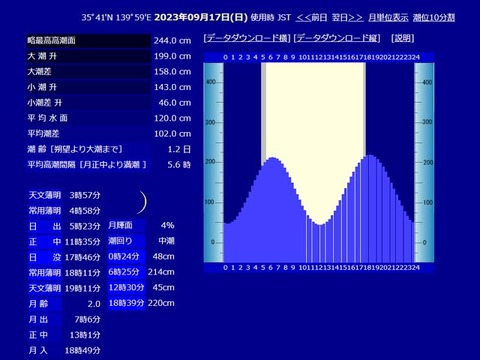Image resolution: width=480 pixels, height=360 pixels.
Task: Click the morning 常用薄明 4時58分 time
Action: [x=85, y=211]
